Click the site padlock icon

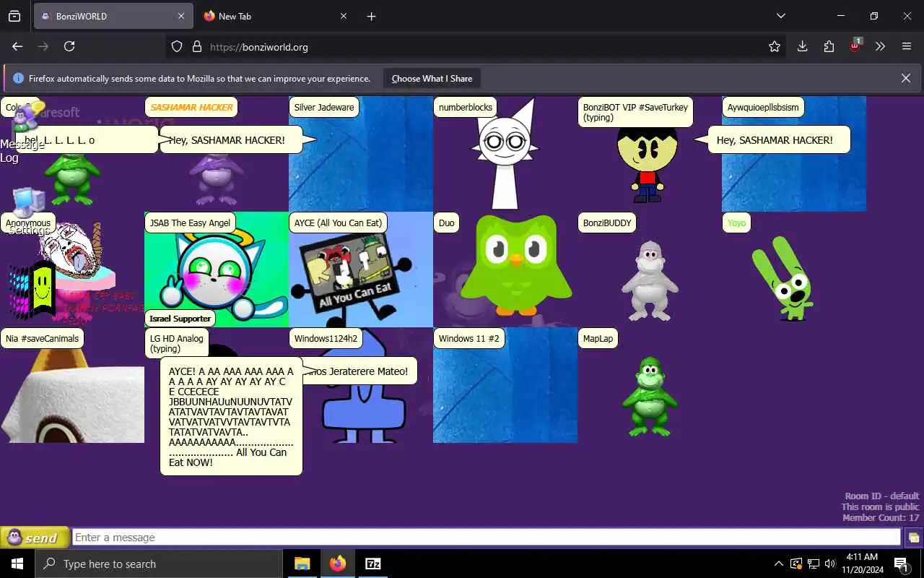pos(196,46)
